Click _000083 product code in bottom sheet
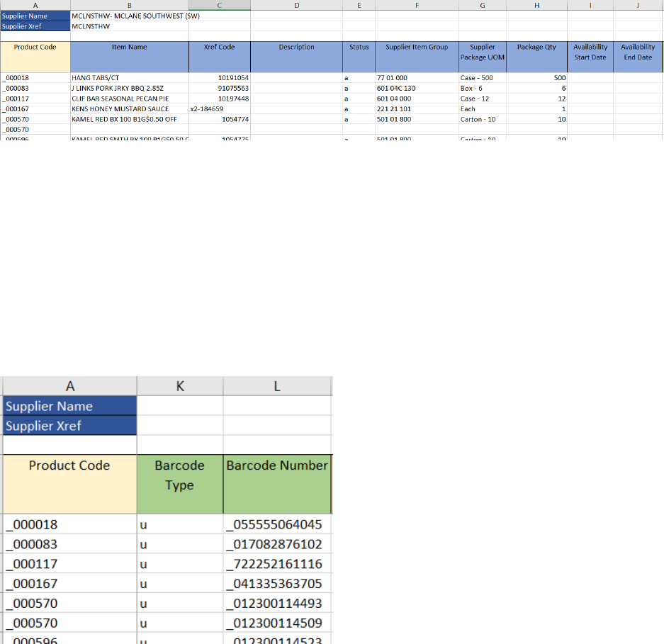This screenshot has height=644, width=664. 70,544
